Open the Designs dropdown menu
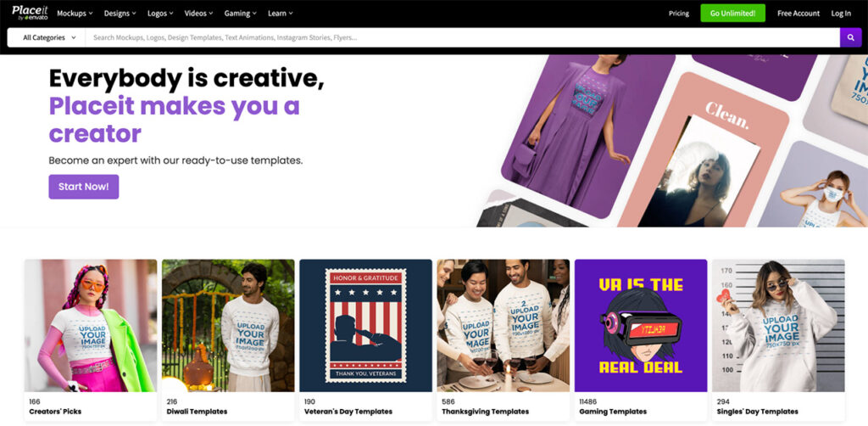The width and height of the screenshot is (868, 426). point(120,14)
